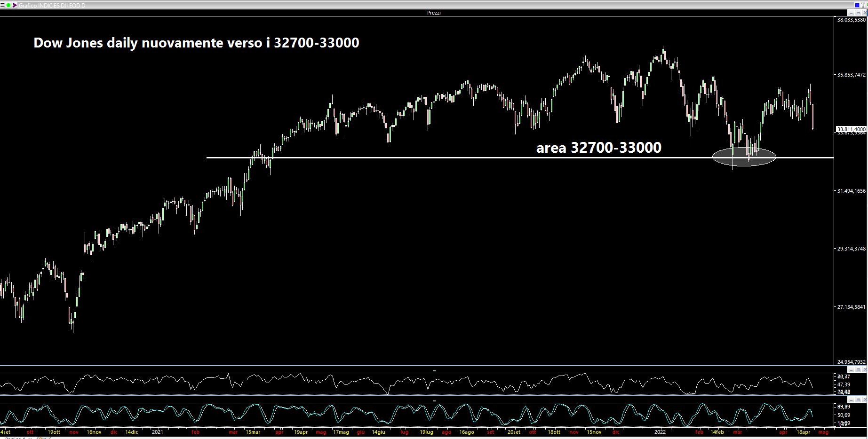Select the grey ellipse annotation near March 2022
Viewport: 868px width, 439px height.
pos(744,157)
